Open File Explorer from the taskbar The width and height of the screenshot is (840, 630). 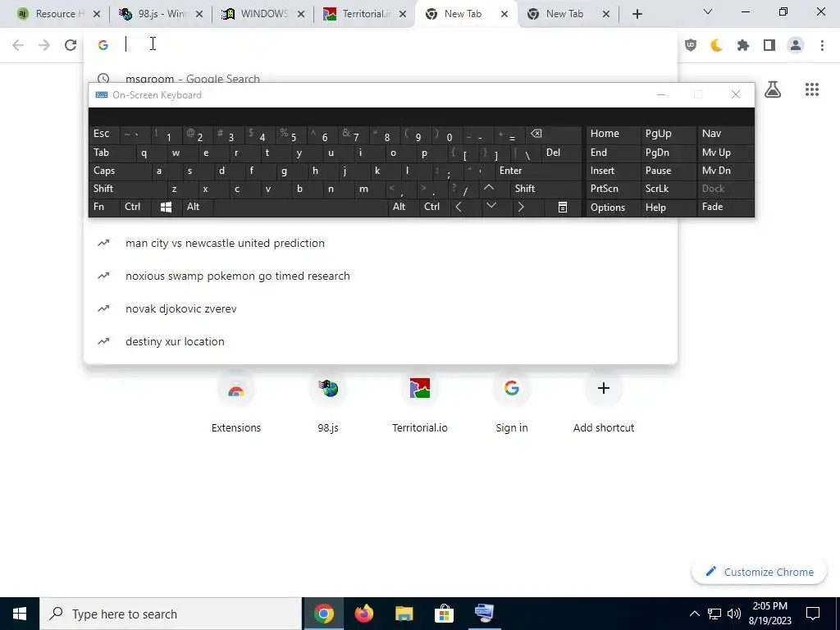coord(404,614)
